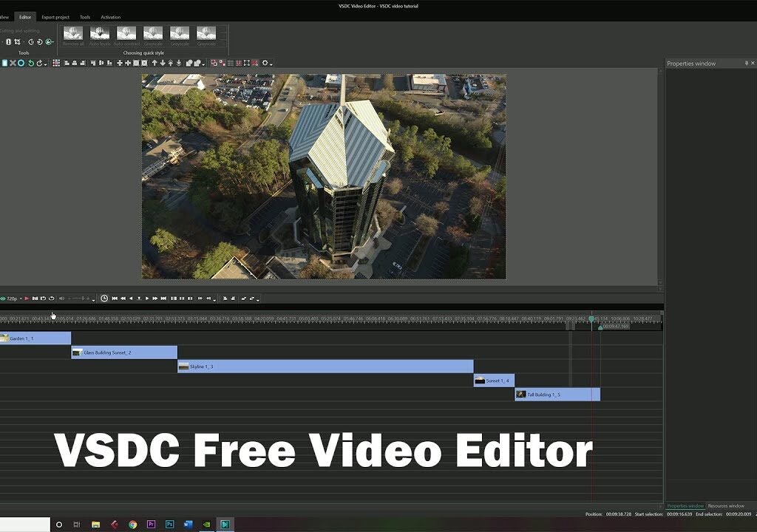Click the move up arrow icon
Image resolution: width=757 pixels, height=532 pixels.
(x=155, y=63)
